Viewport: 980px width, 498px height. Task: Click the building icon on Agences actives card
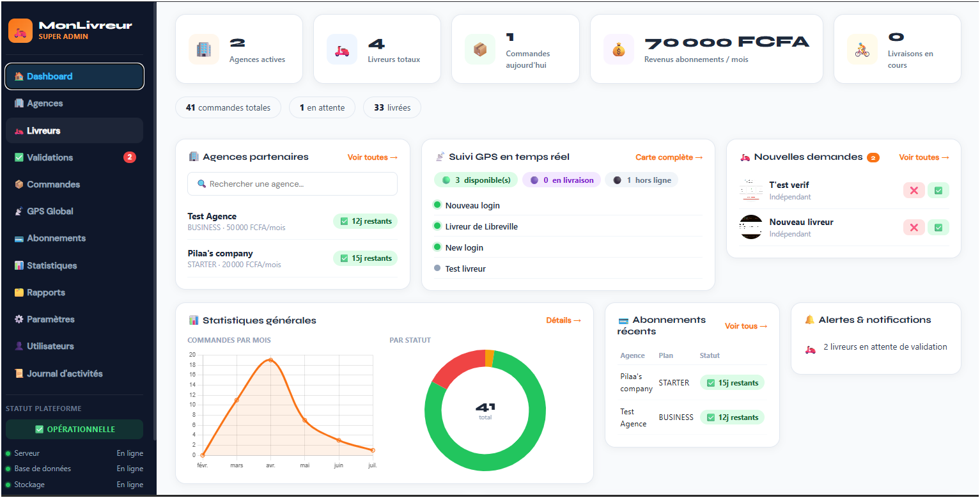(x=204, y=49)
